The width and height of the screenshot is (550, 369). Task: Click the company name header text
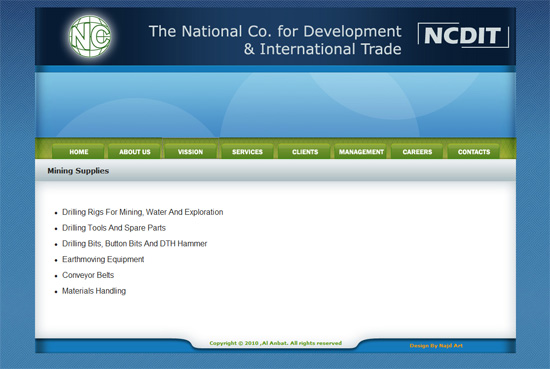(x=275, y=40)
